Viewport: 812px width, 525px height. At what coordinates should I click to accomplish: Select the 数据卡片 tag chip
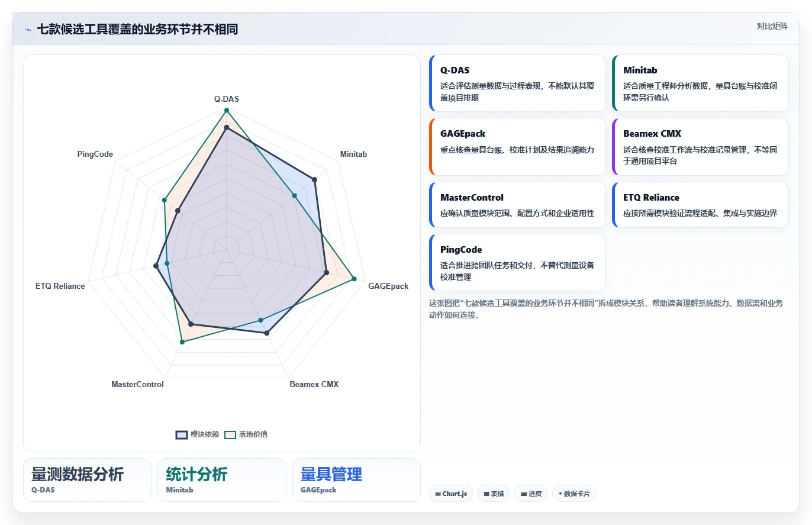[573, 494]
